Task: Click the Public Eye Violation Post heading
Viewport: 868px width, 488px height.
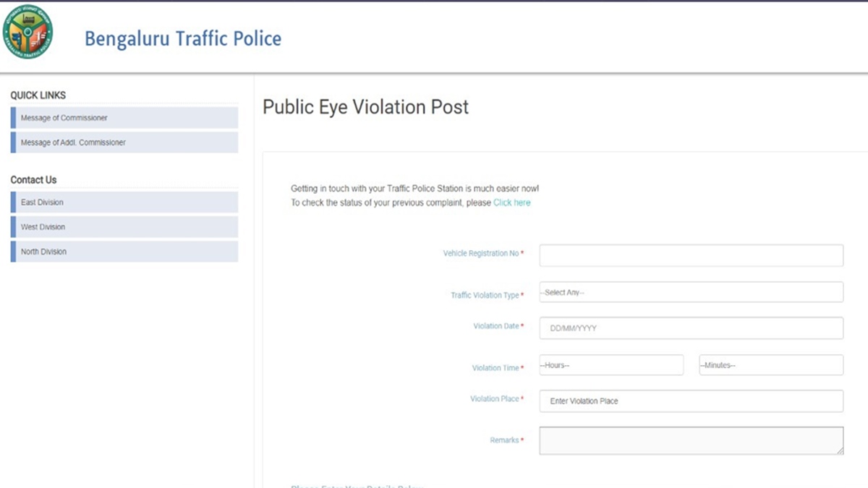Action: point(365,106)
